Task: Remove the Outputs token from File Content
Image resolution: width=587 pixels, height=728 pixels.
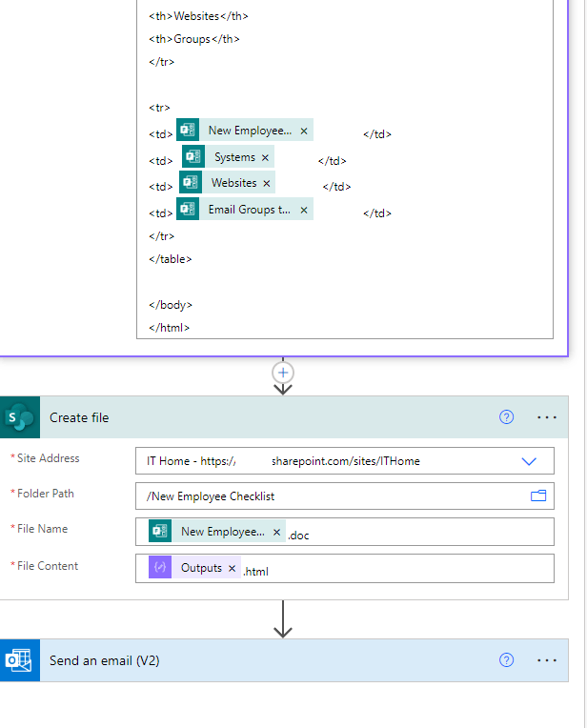Action: click(233, 568)
